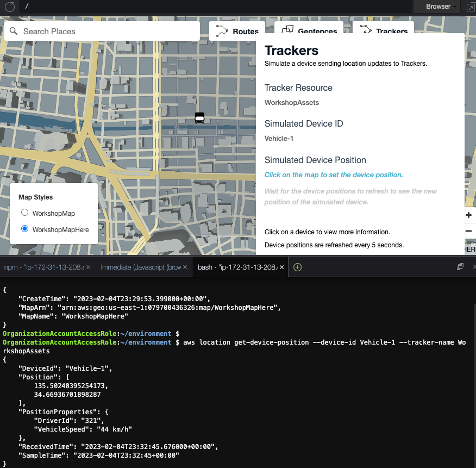Open the Browser dropdown in the preview toolbar
This screenshot has height=468, width=476.
click(437, 7)
